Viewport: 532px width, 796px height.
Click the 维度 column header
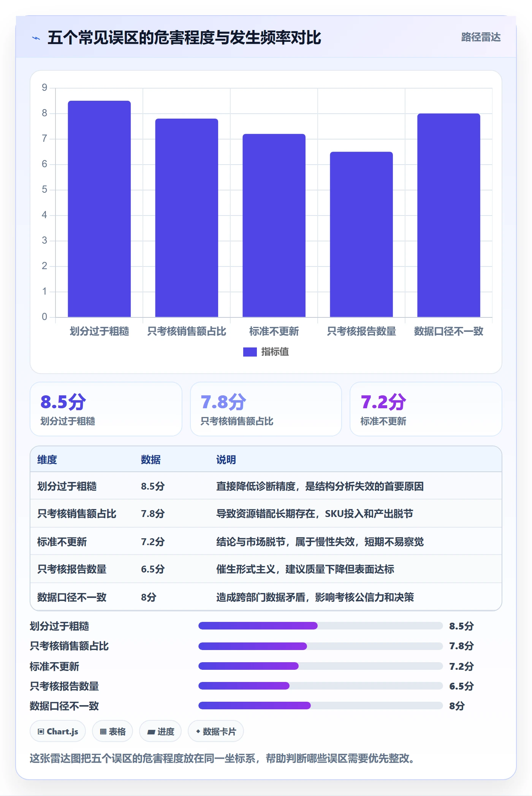click(x=47, y=460)
